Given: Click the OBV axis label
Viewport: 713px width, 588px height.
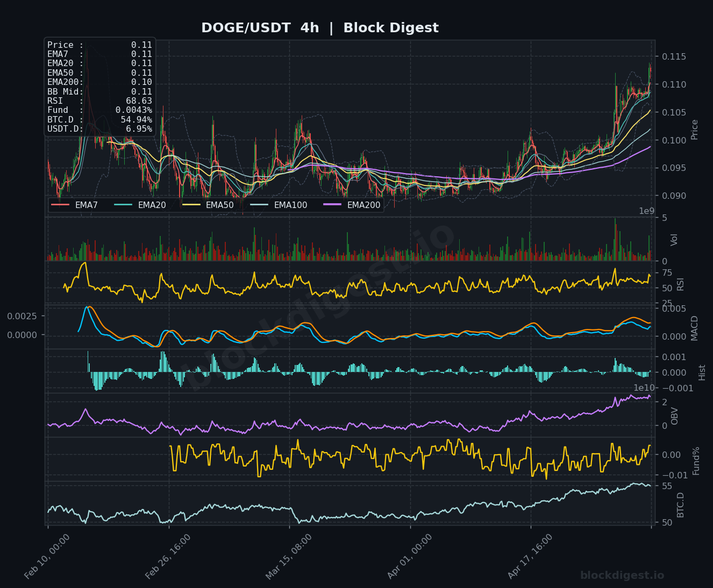Looking at the screenshot, I should tap(674, 416).
